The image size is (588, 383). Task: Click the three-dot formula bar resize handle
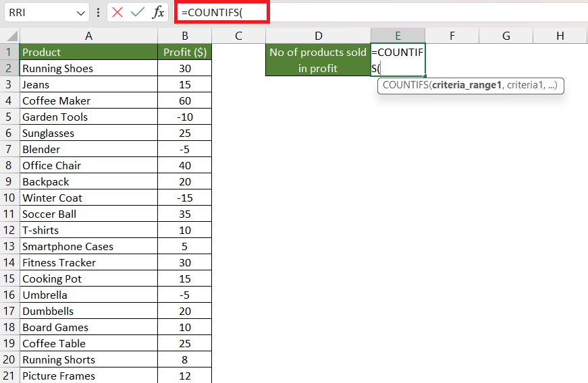tap(99, 13)
